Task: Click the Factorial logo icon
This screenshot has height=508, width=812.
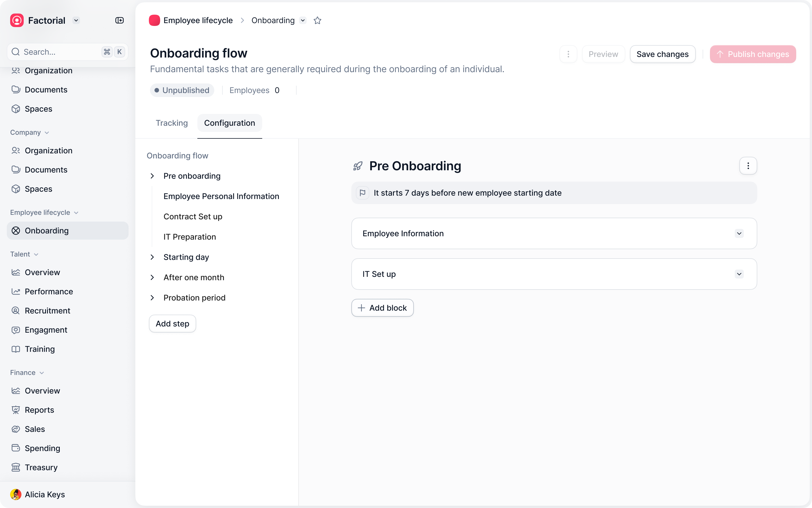Action: tap(17, 21)
